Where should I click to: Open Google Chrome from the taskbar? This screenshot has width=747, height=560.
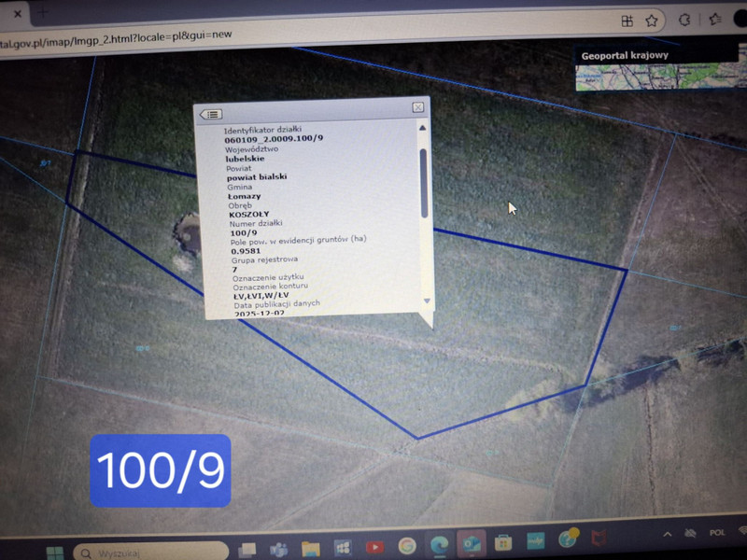(407, 545)
